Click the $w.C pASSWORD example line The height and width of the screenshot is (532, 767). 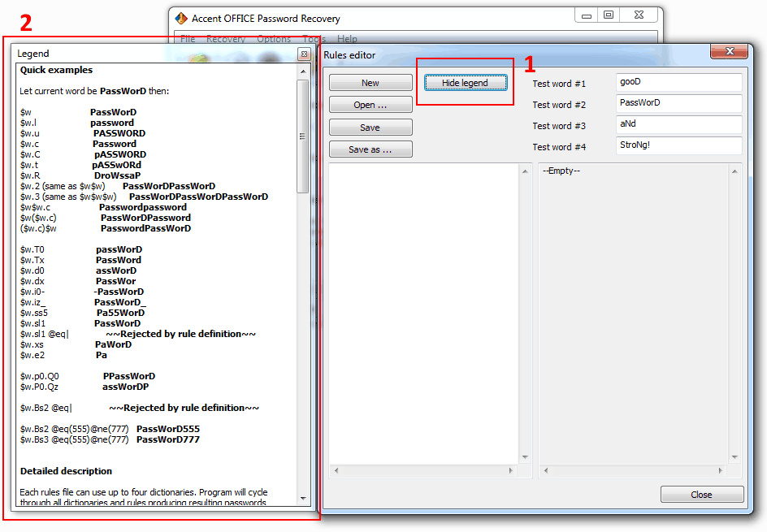83,154
